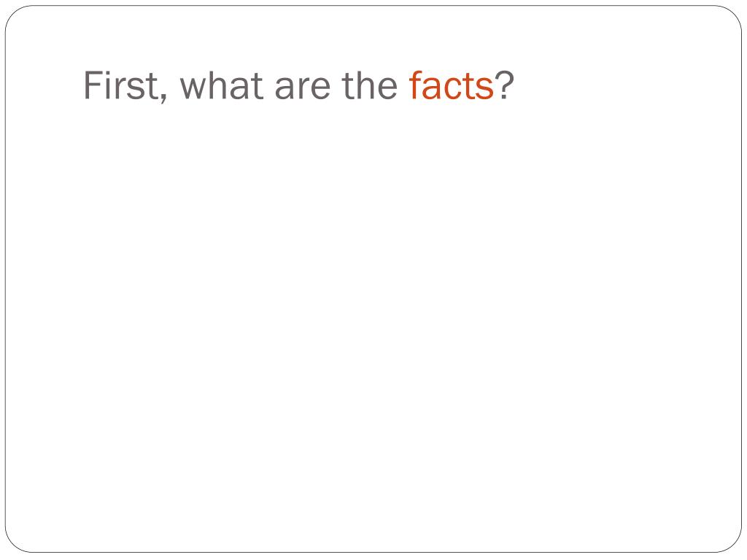Click the top border line of the slide
Viewport: 747px width, 560px height.
click(x=373, y=6)
